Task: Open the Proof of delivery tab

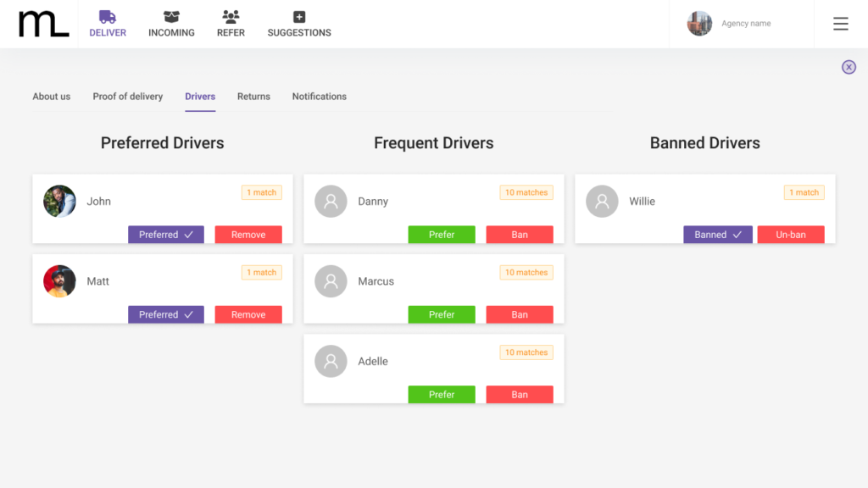Action: click(x=128, y=97)
